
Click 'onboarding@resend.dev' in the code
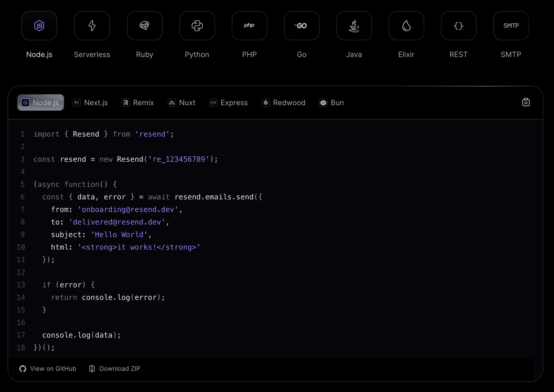click(x=128, y=210)
